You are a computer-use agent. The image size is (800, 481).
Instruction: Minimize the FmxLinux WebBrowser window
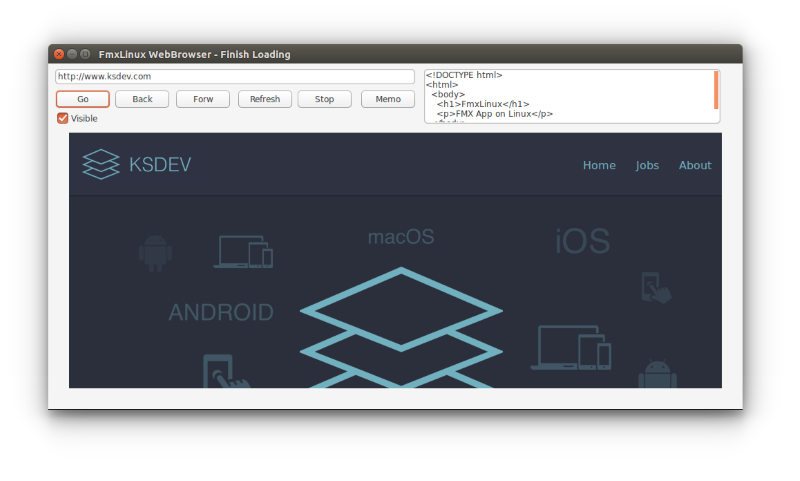point(72,54)
